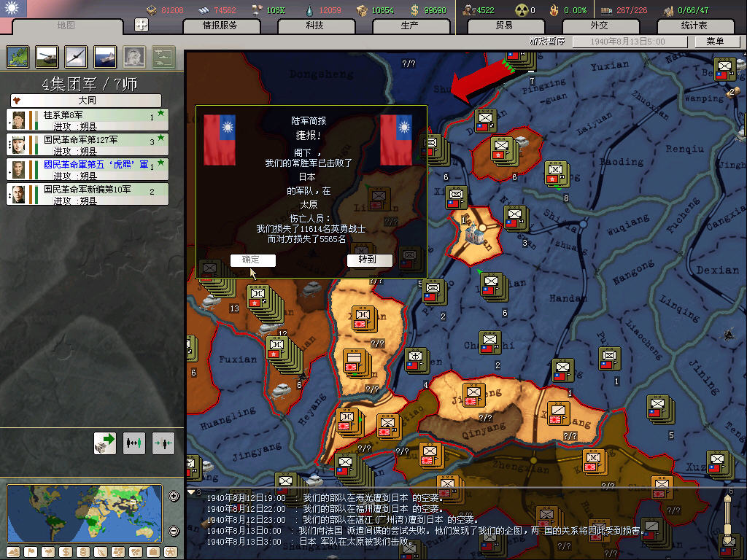This screenshot has height=560, width=747.
Task: Open the air units plane icon
Action: [x=76, y=57]
